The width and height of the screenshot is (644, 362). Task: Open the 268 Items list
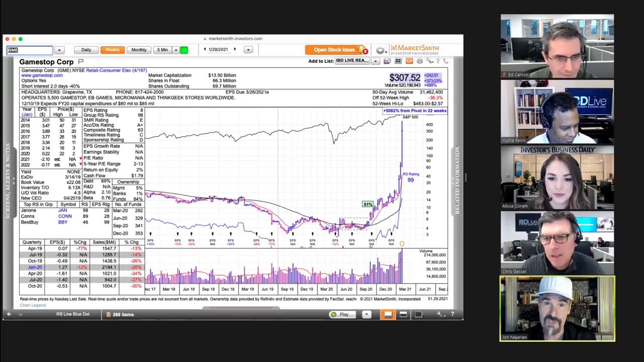(120, 314)
